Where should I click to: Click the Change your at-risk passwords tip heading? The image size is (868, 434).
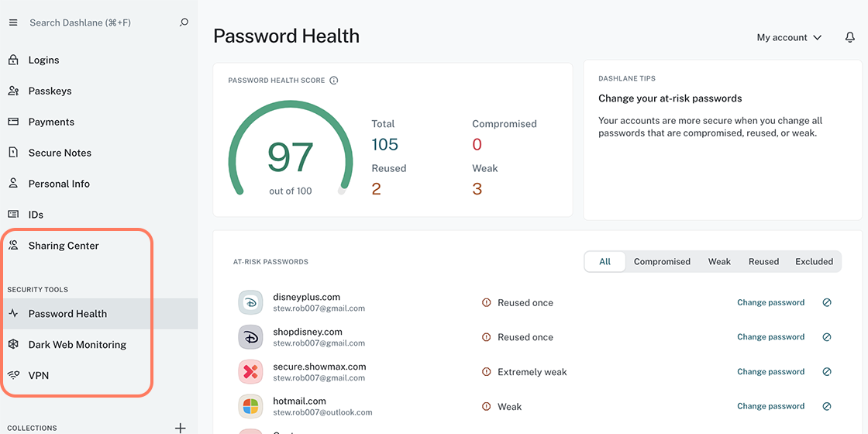[x=670, y=98]
